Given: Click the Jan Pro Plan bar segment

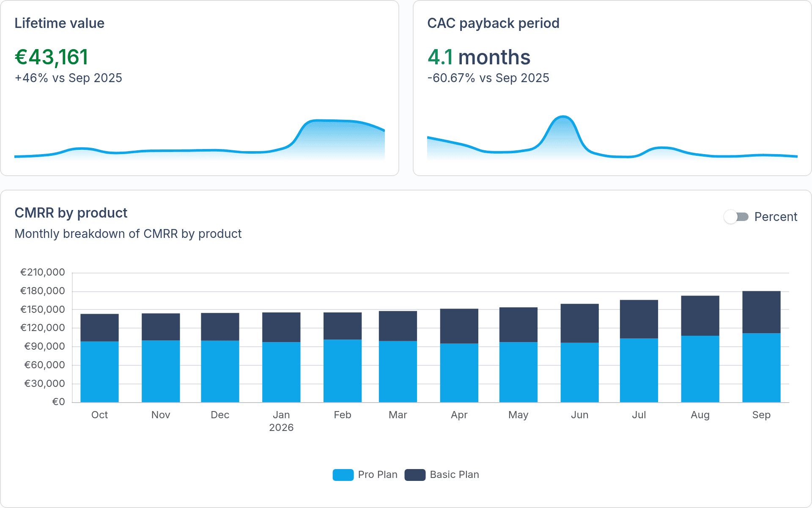Looking at the screenshot, I should point(281,372).
